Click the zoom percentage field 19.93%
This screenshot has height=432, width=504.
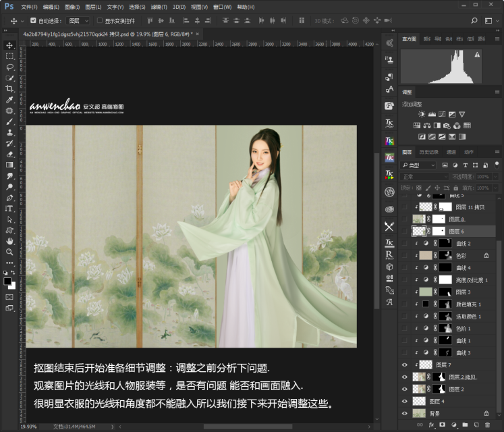28,427
